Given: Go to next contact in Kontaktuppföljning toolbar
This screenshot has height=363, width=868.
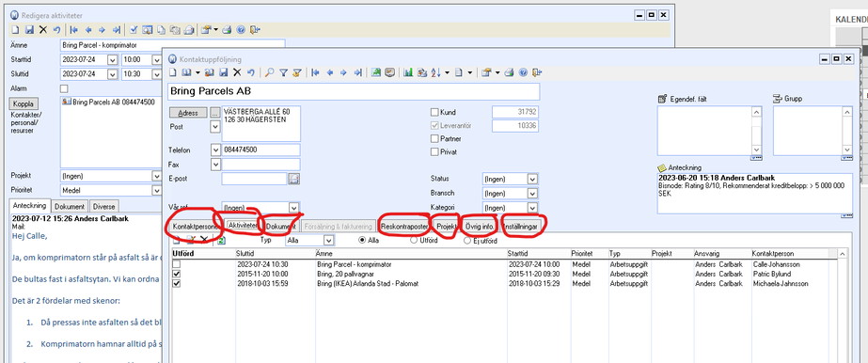Looking at the screenshot, I should (x=343, y=71).
